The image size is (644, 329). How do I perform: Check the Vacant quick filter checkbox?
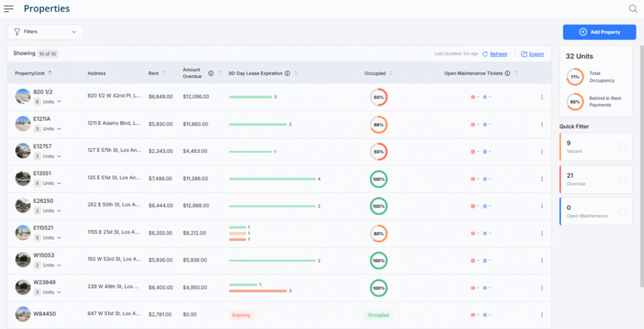pyautogui.click(x=623, y=147)
